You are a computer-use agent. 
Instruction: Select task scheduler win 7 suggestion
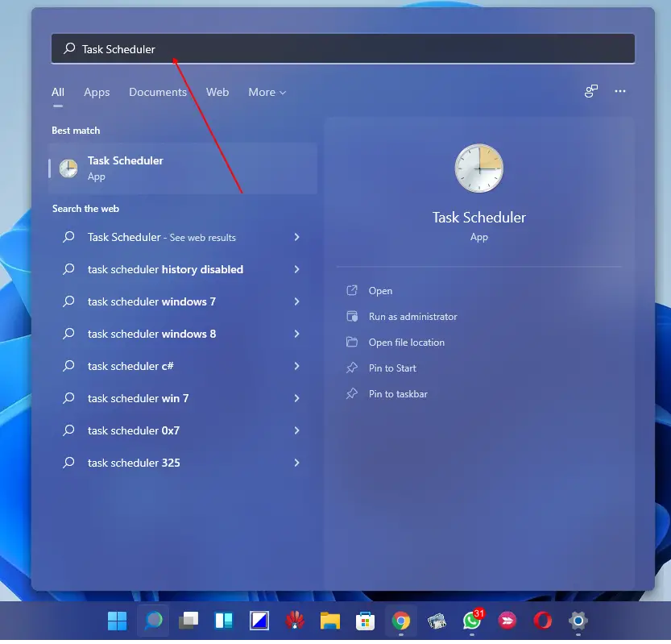[x=138, y=398]
